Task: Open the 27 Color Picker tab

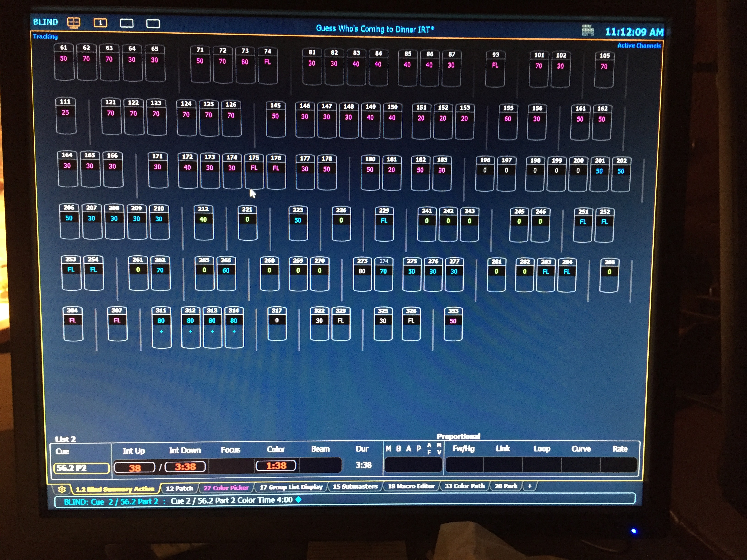Action: (226, 488)
